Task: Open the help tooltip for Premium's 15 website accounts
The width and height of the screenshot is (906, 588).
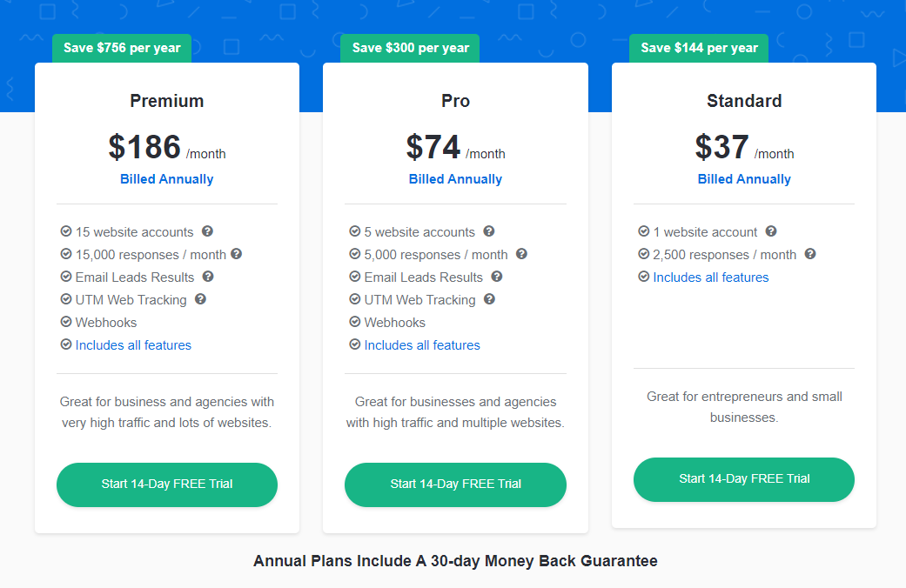Action: (206, 231)
